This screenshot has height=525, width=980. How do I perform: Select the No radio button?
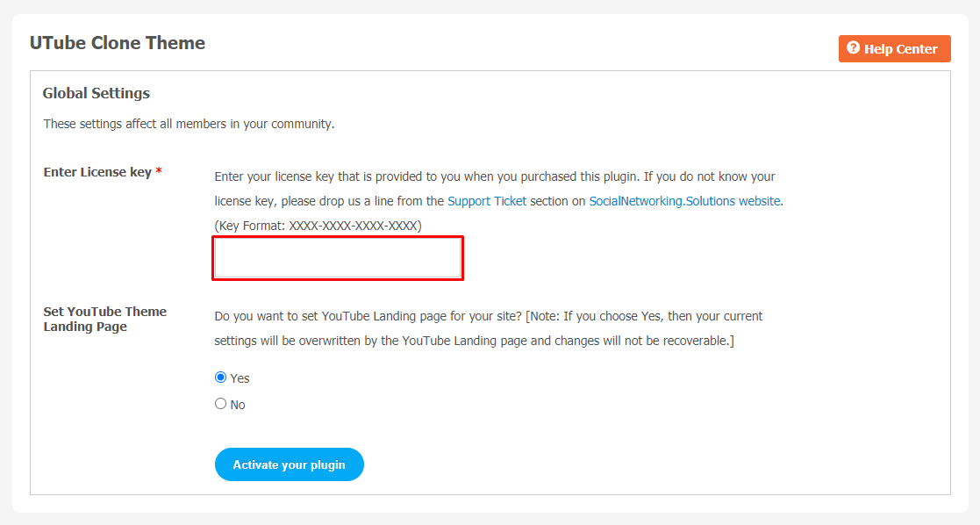pyautogui.click(x=220, y=404)
